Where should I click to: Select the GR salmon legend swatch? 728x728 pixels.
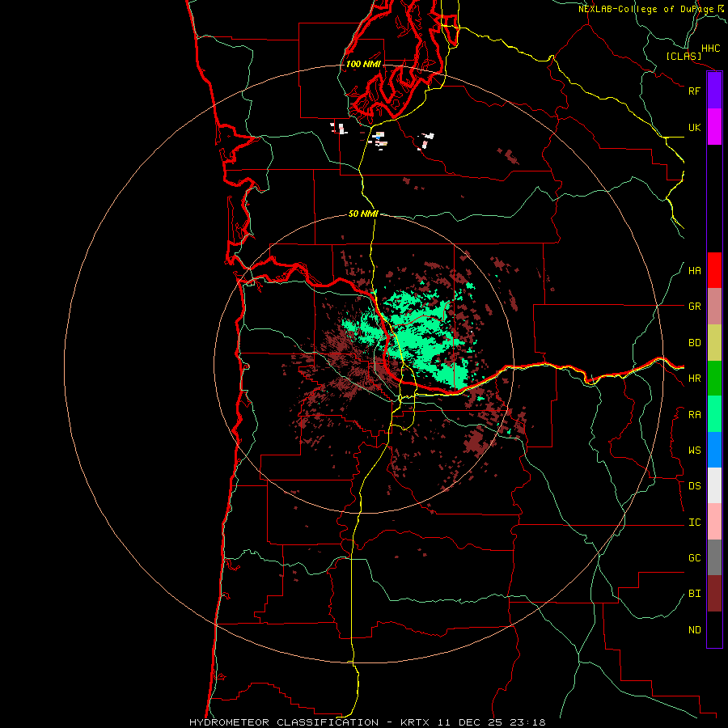[714, 307]
